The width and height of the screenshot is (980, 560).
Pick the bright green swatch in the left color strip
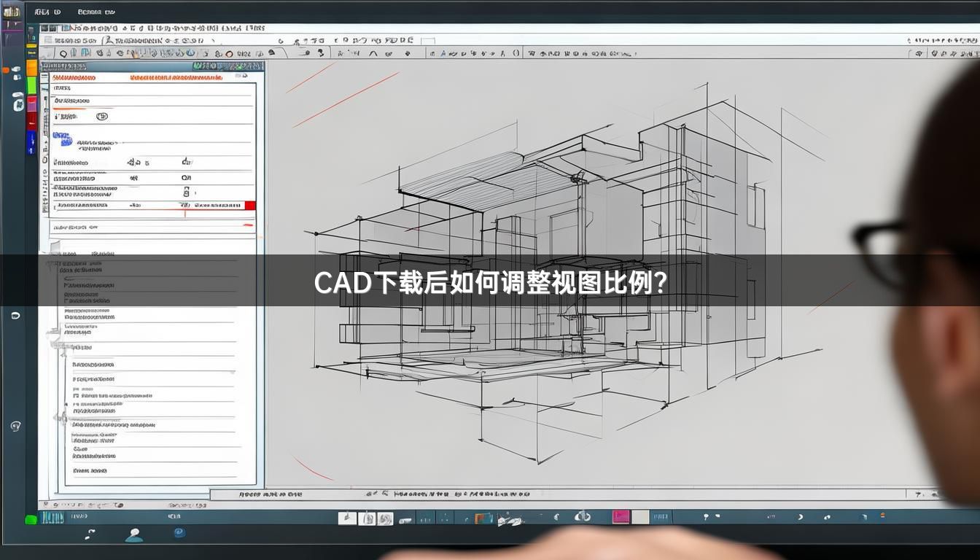(31, 85)
